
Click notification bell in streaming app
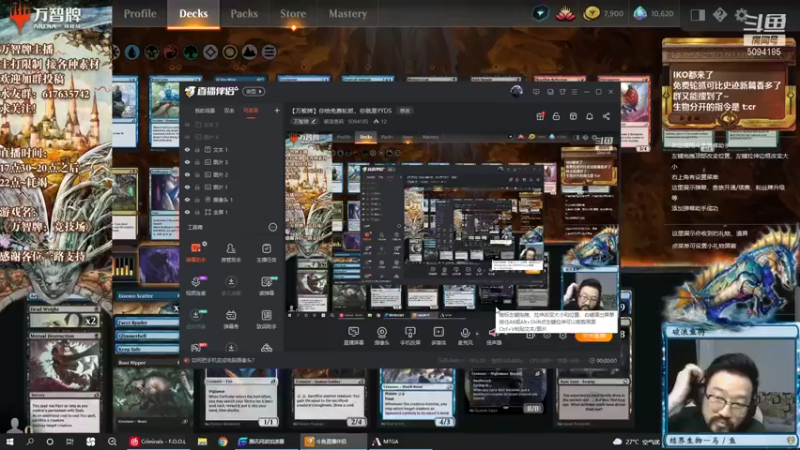tap(589, 116)
